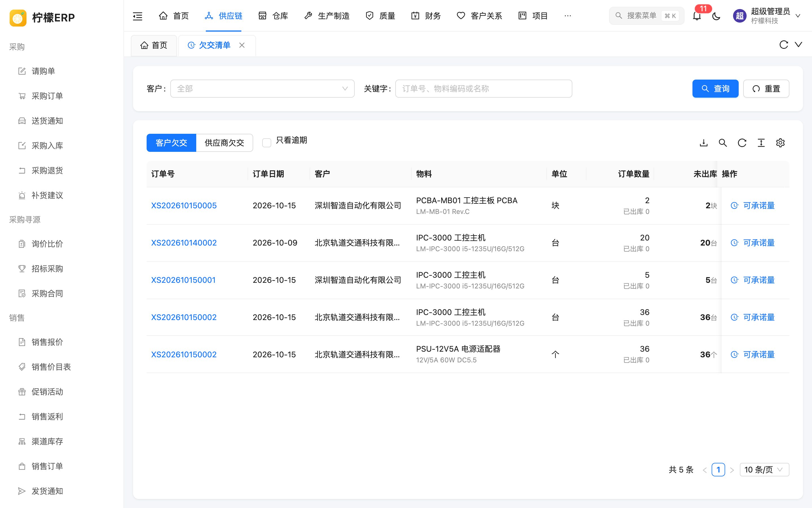Expand the 10 条/页 page size dropdown
Screen dimensions: 812x508
(x=764, y=470)
